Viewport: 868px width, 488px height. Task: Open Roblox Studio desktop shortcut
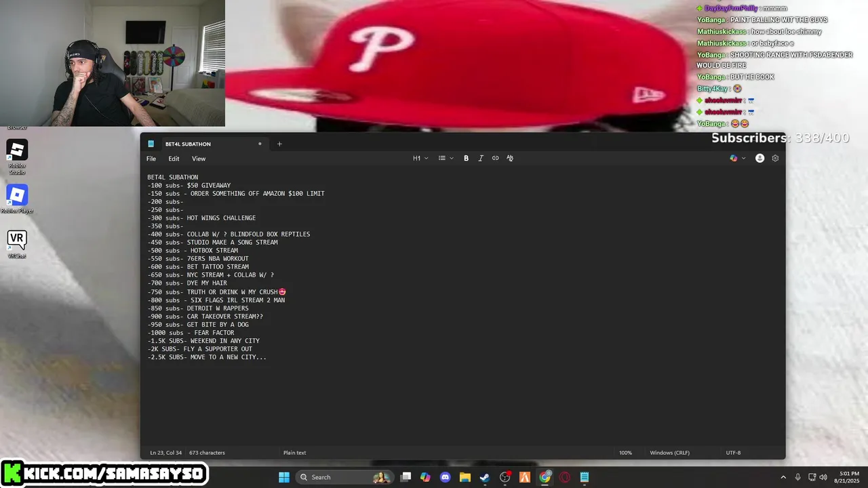tap(17, 157)
